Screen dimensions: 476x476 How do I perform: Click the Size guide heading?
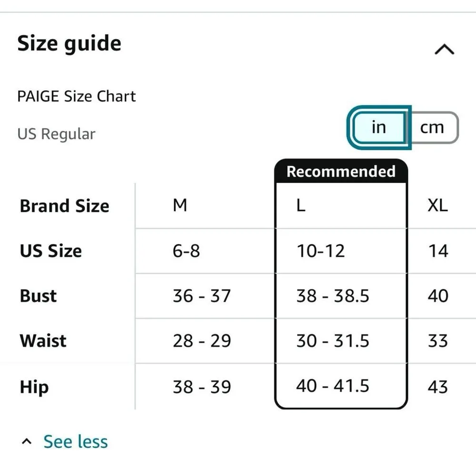point(69,44)
